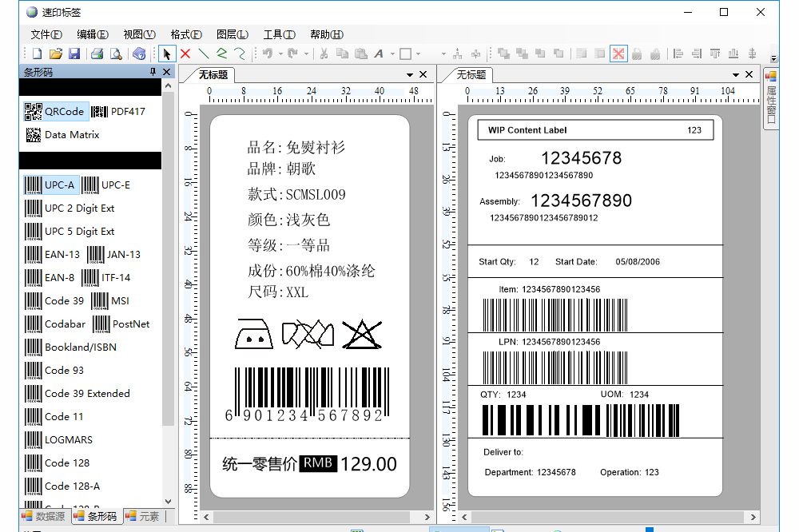The image size is (799, 532).
Task: Open print preview magnifier icon
Action: tap(116, 54)
